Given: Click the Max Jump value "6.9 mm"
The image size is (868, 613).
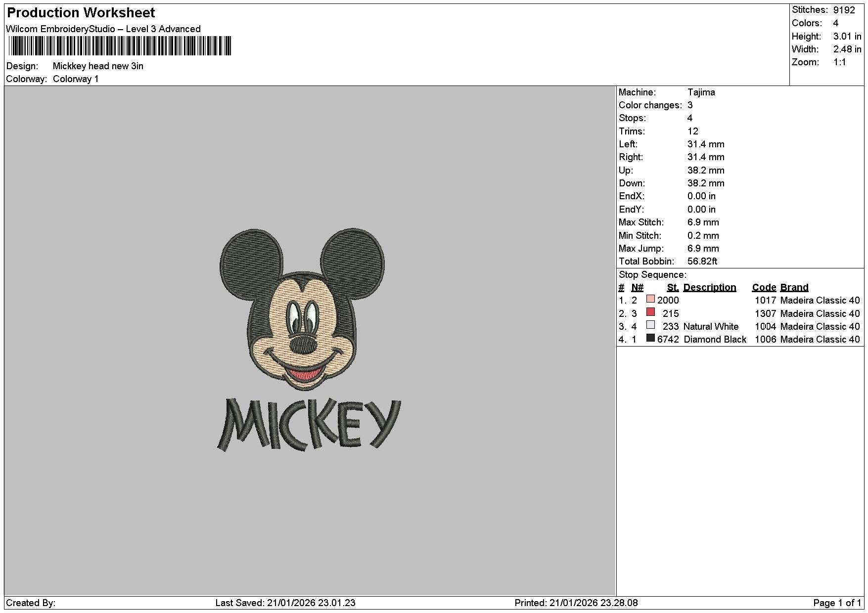Looking at the screenshot, I should point(703,248).
